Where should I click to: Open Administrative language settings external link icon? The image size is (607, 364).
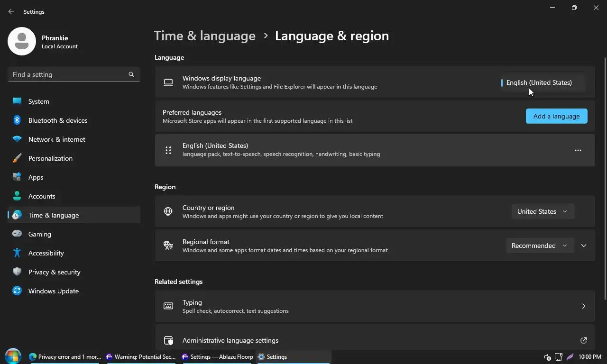tap(583, 340)
